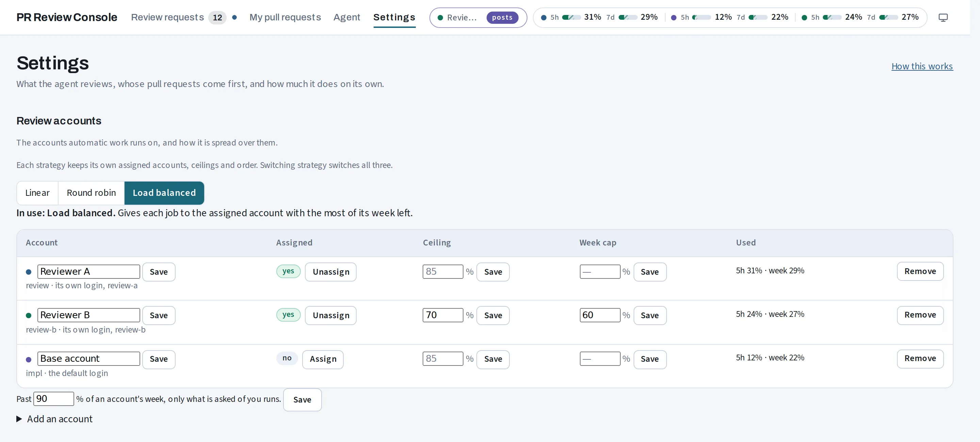980x442 pixels.
Task: Save the Reviewer A account name
Action: (159, 272)
